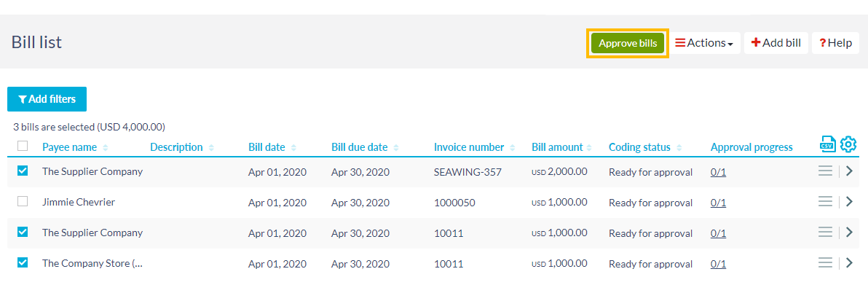Open details arrow for The Company Store bill
The height and width of the screenshot is (285, 868).
coord(849,263)
